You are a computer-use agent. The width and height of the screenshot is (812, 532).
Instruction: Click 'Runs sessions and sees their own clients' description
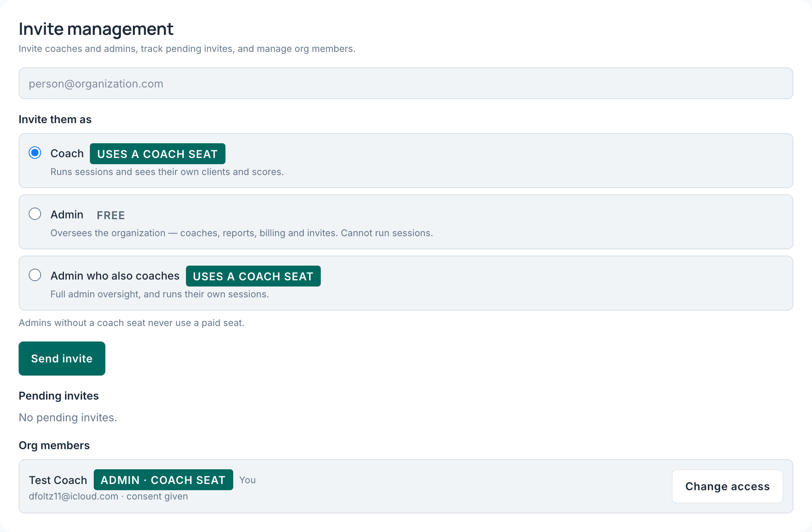click(x=167, y=172)
